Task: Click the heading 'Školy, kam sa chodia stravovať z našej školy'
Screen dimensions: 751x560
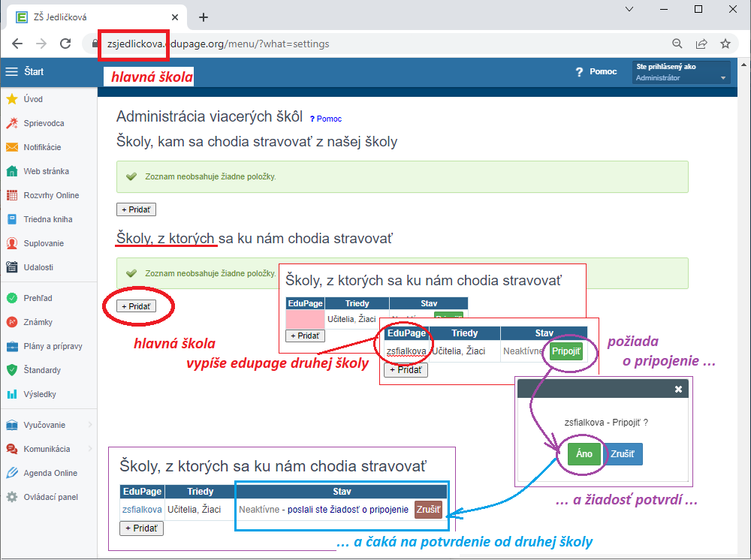Action: [257, 142]
